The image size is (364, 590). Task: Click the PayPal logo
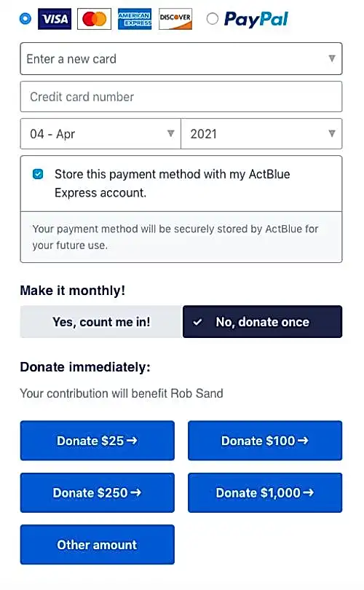point(256,19)
